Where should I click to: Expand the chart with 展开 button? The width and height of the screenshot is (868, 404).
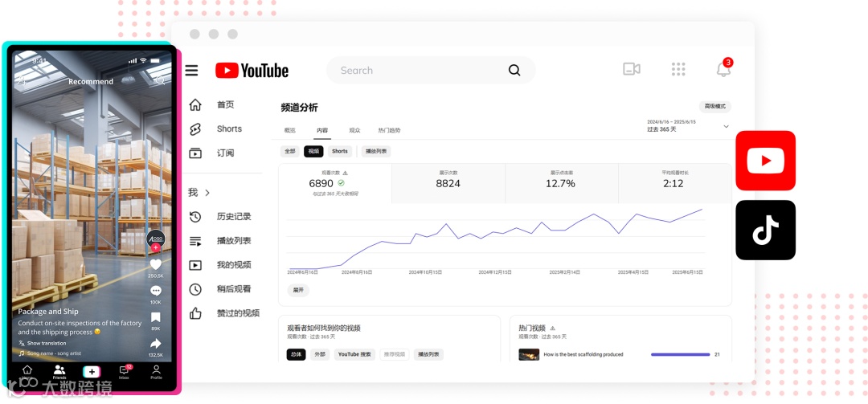[x=298, y=290]
